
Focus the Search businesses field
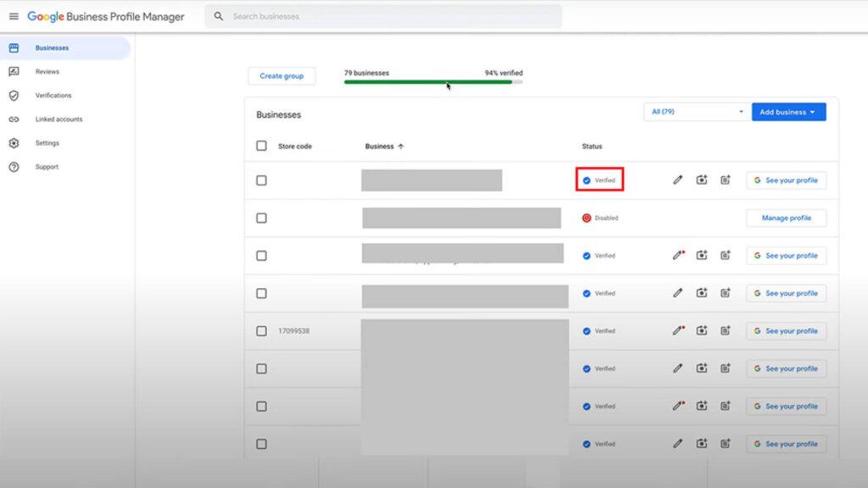click(383, 17)
